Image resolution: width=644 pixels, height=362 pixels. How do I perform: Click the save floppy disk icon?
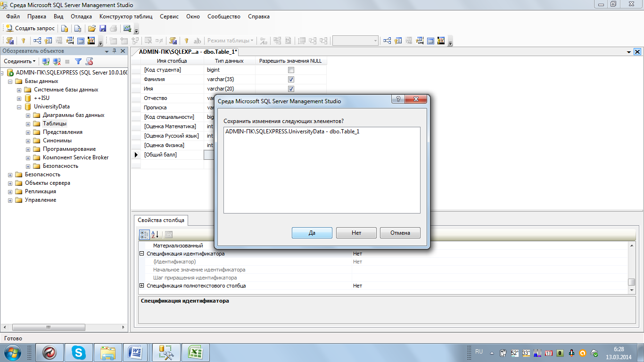(103, 28)
